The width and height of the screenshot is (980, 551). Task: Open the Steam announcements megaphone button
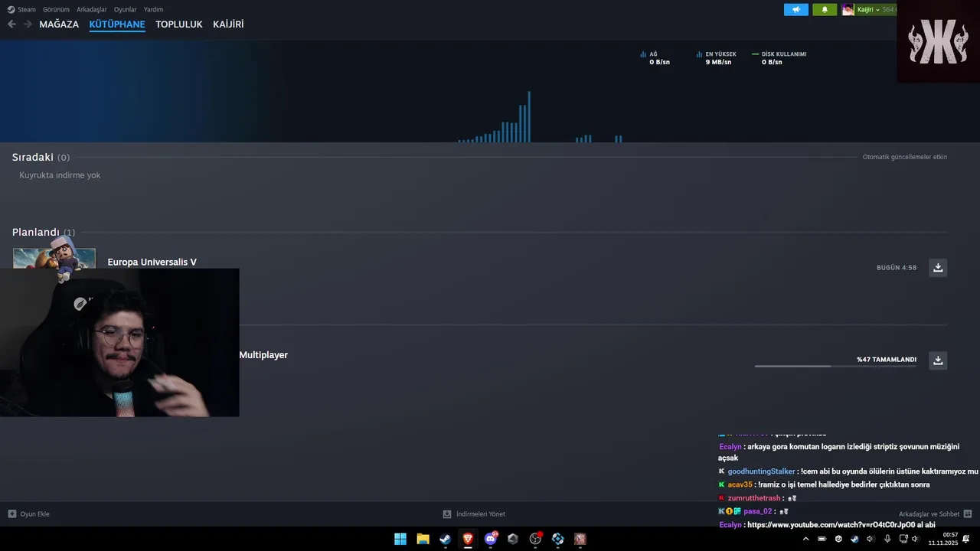pos(796,10)
